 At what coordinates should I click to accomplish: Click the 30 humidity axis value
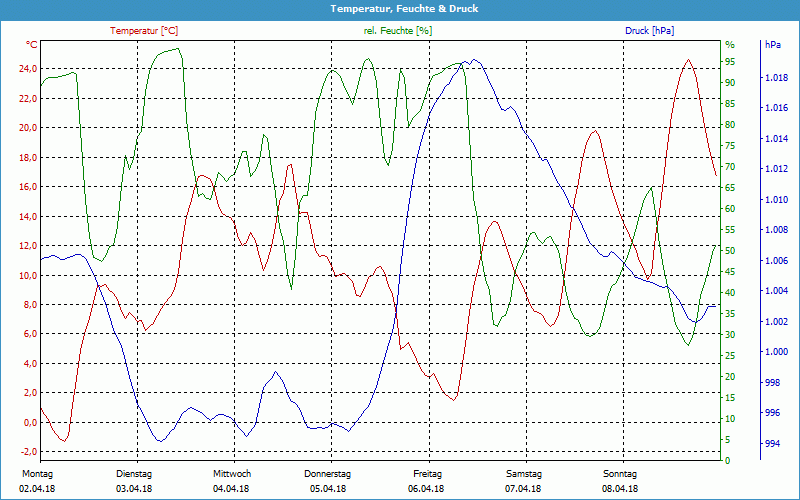tap(730, 335)
